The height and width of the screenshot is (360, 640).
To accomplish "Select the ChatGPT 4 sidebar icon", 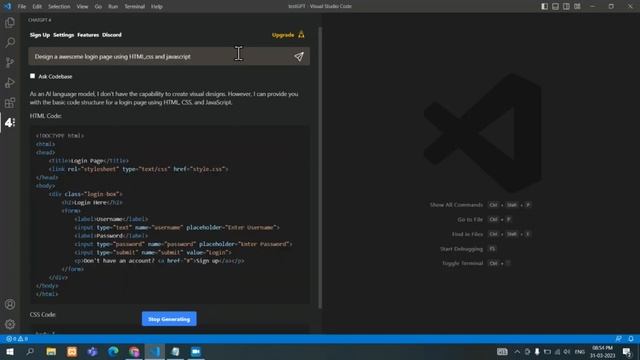I will pyautogui.click(x=10, y=122).
